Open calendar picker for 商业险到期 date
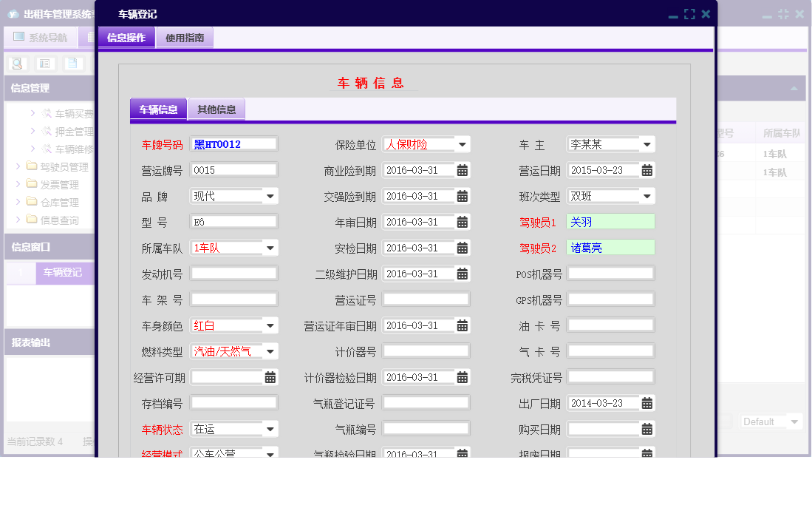This screenshot has width=812, height=525. click(462, 170)
